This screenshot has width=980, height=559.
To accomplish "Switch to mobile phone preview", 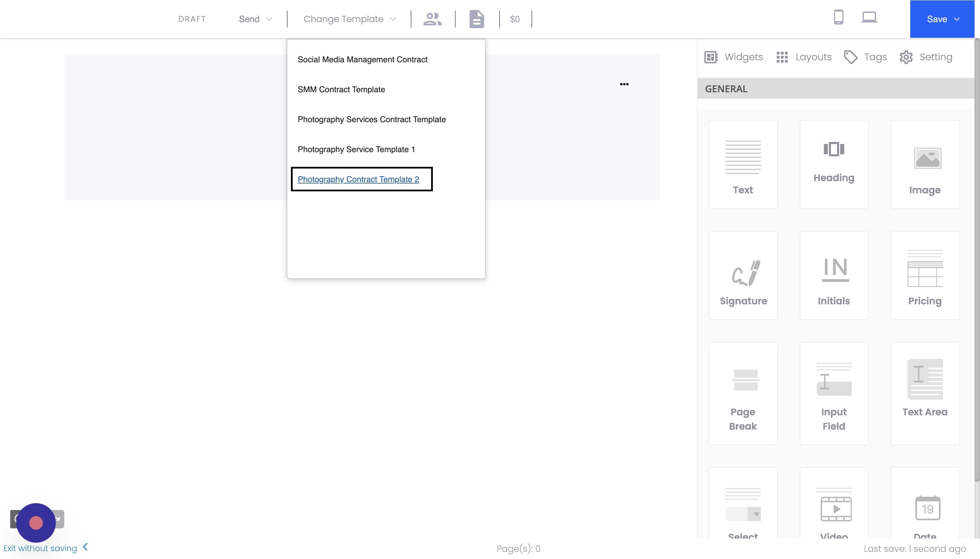I will (x=838, y=17).
